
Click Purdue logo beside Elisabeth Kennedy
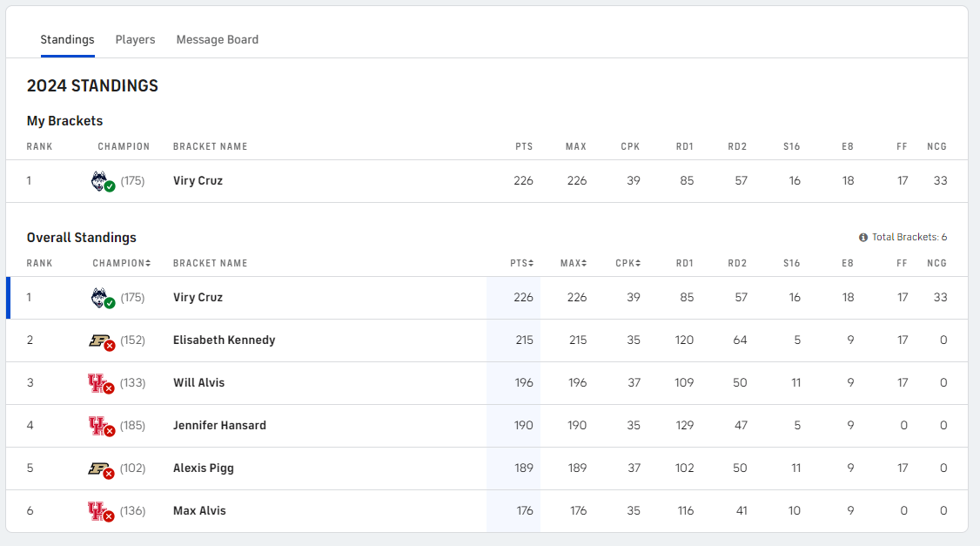point(99,340)
